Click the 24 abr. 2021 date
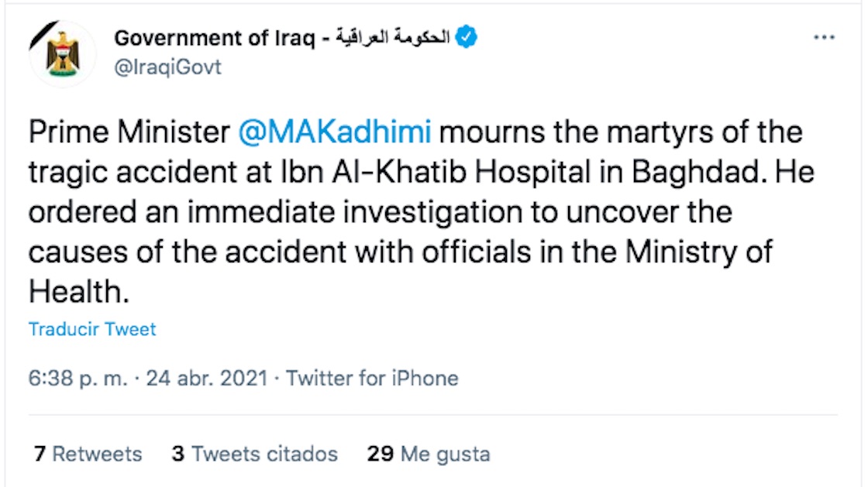868x487 pixels. [x=206, y=379]
